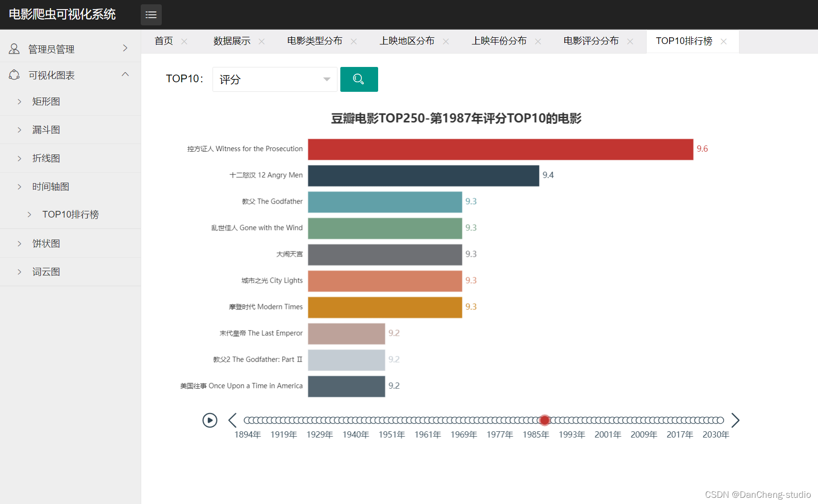Image resolution: width=818 pixels, height=504 pixels.
Task: Close the 电影评分分布 tab
Action: coord(630,42)
